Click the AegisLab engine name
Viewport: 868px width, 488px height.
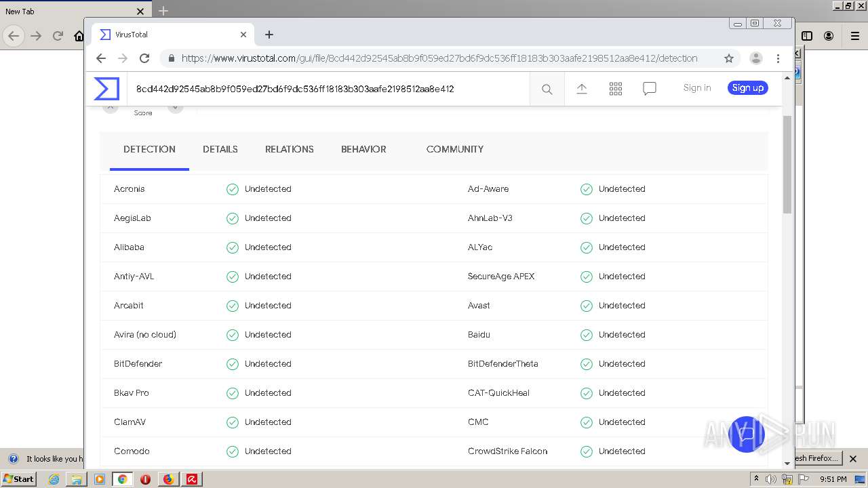tap(132, 218)
